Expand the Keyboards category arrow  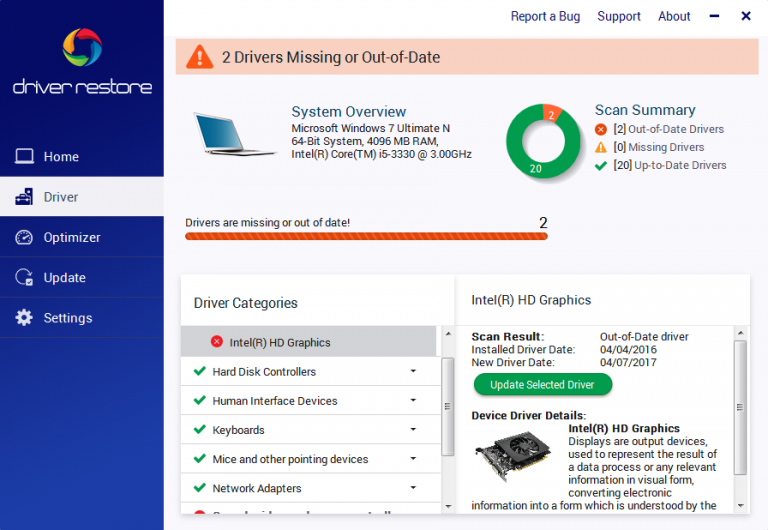pos(413,430)
